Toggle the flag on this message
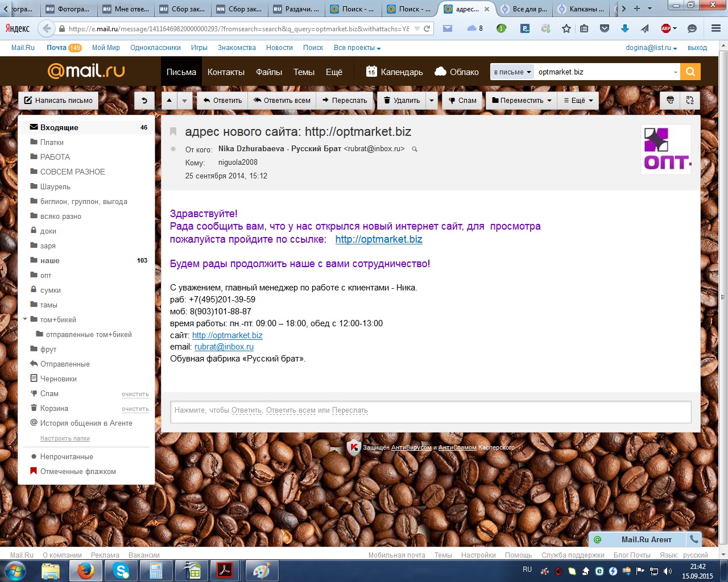Screen dimensions: 728x582 173,132
